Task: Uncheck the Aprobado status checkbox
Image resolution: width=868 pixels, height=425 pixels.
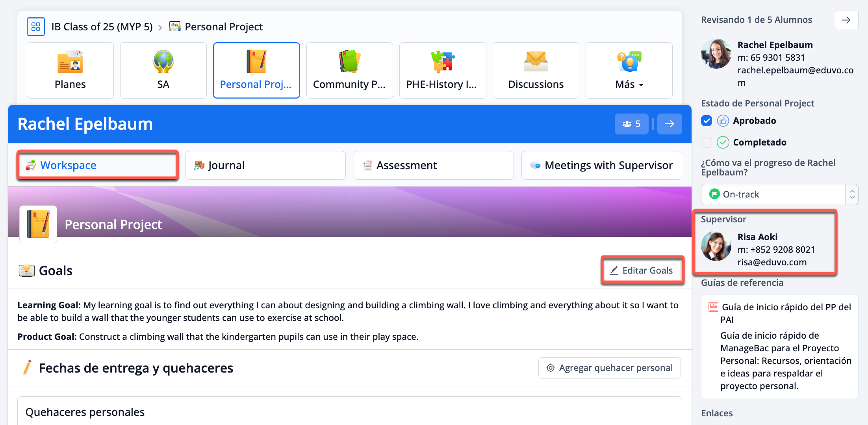Action: pyautogui.click(x=707, y=121)
